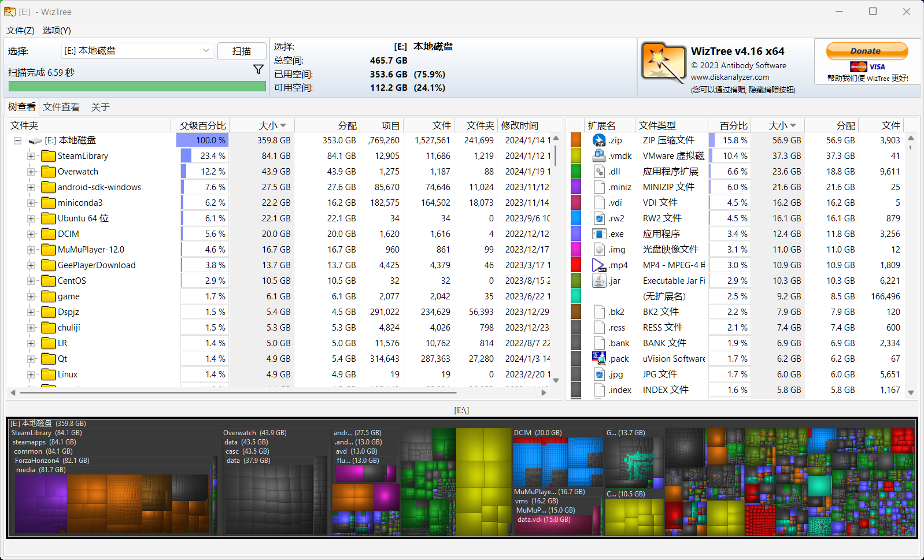
Task: Click the ForzaHorizon4 treemap label
Action: [52, 461]
